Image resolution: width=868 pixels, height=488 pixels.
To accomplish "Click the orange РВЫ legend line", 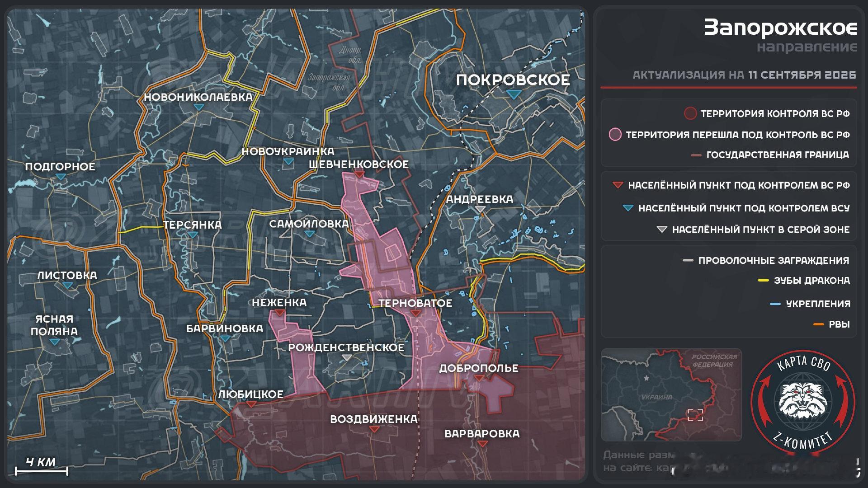I will point(818,324).
